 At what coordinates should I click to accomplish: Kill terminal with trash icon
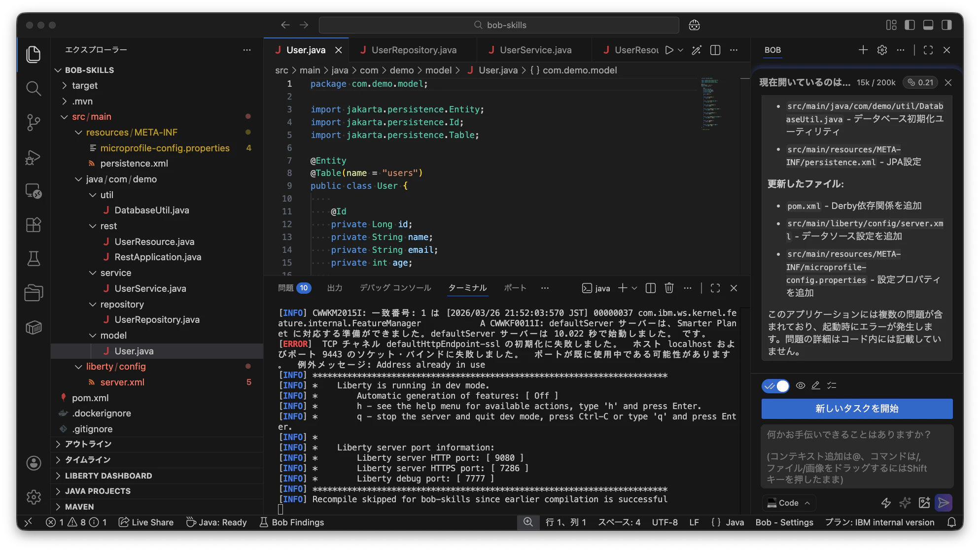coord(669,288)
